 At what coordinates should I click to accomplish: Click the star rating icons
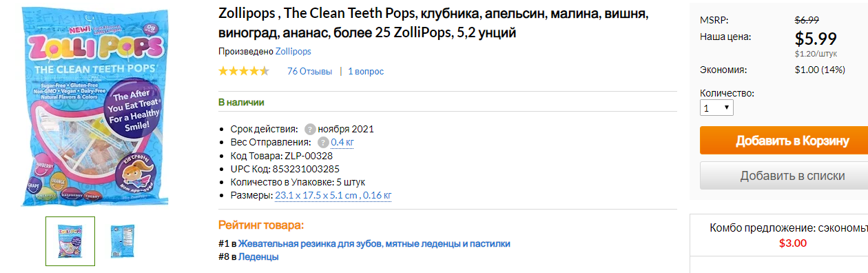[x=244, y=71]
